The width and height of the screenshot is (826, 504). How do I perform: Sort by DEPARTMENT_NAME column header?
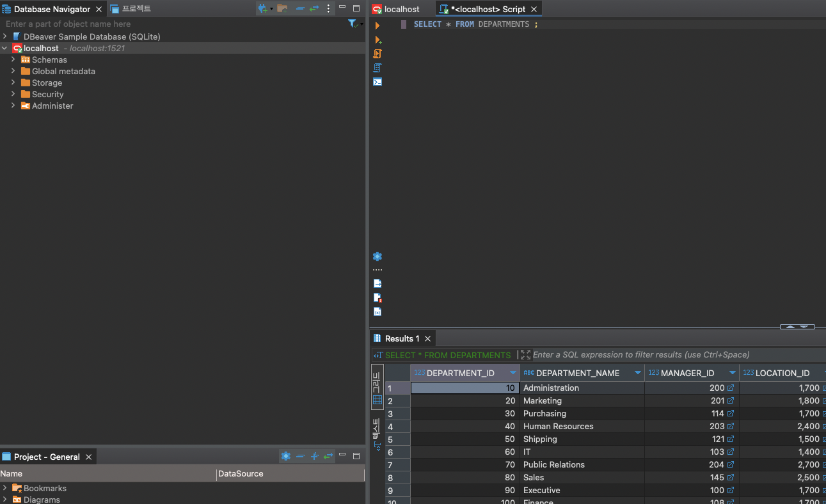(577, 373)
